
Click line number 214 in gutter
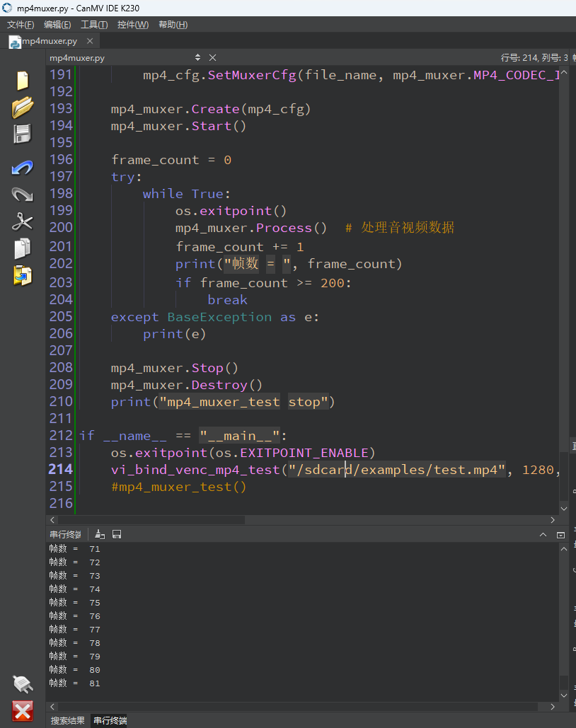point(61,469)
